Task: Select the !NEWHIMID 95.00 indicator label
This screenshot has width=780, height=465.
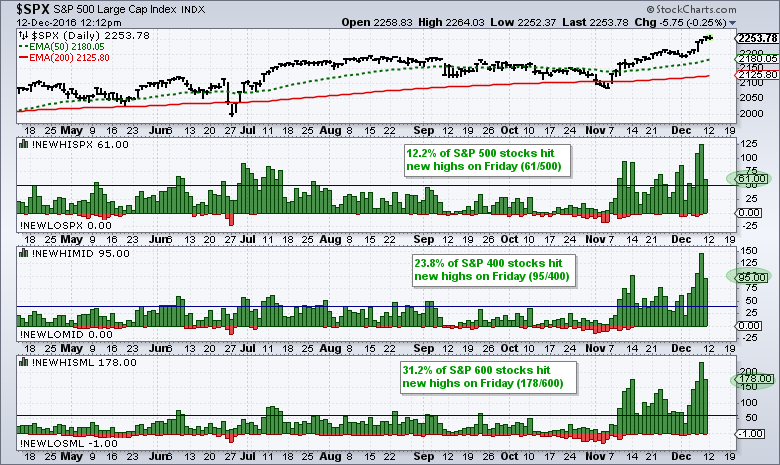Action: point(80,253)
